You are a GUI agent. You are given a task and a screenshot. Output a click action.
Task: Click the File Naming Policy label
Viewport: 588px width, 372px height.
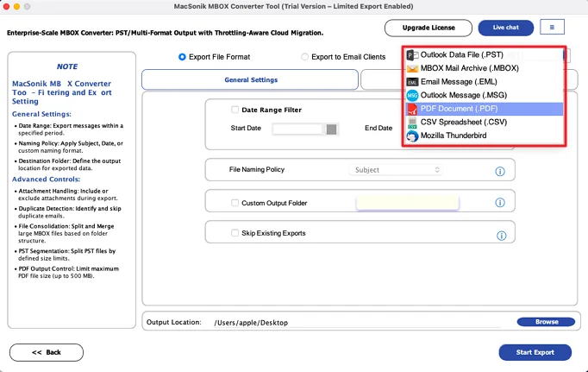(x=257, y=170)
